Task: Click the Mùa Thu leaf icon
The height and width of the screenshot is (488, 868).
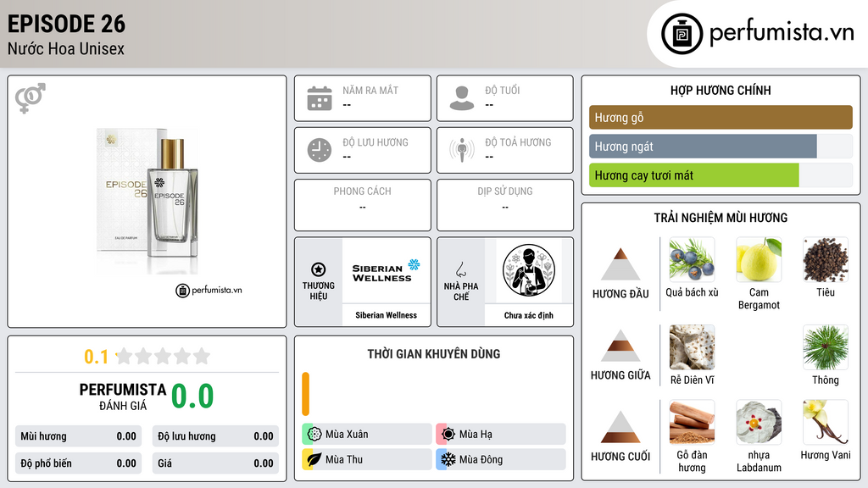Action: pos(314,459)
